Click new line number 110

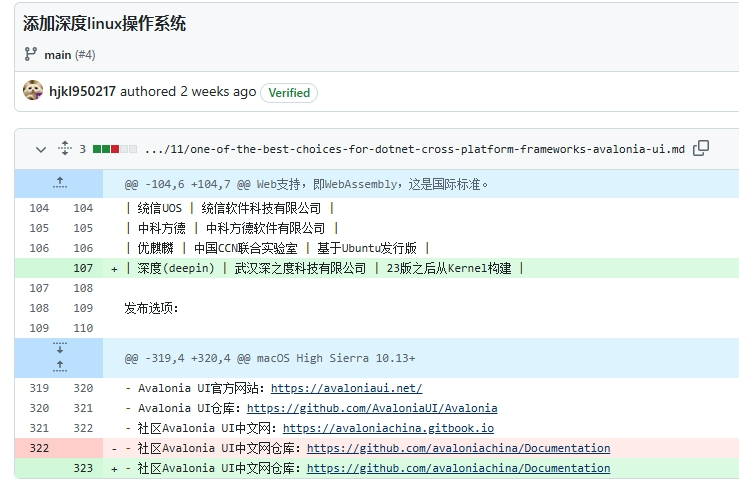click(x=83, y=328)
